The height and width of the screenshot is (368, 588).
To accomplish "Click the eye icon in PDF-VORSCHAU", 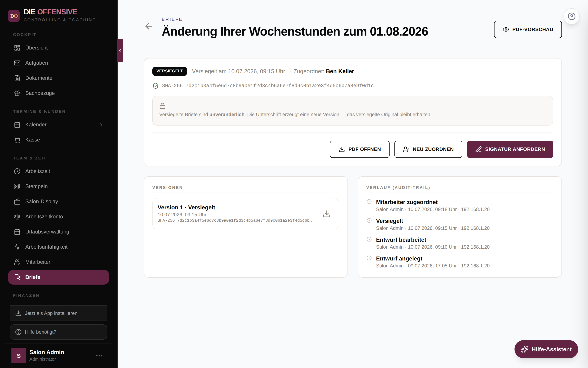I will pyautogui.click(x=506, y=29).
